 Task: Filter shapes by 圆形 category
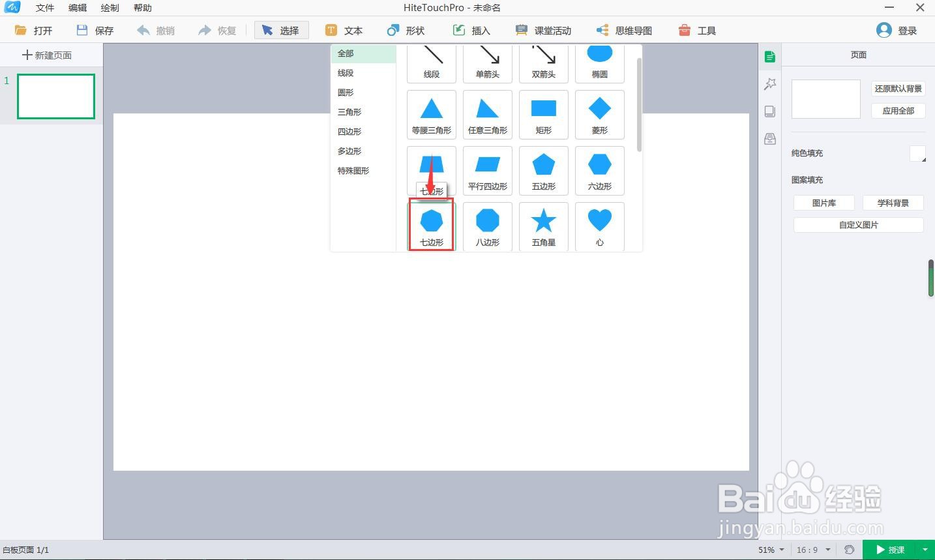(364, 93)
